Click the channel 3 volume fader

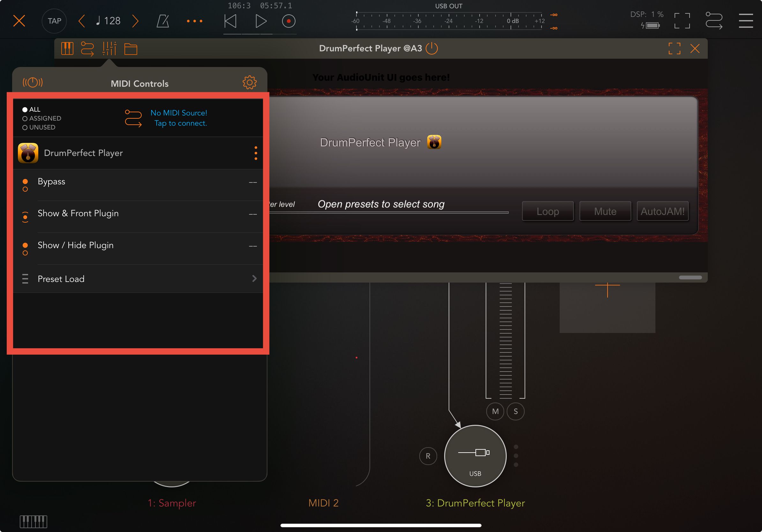click(505, 340)
